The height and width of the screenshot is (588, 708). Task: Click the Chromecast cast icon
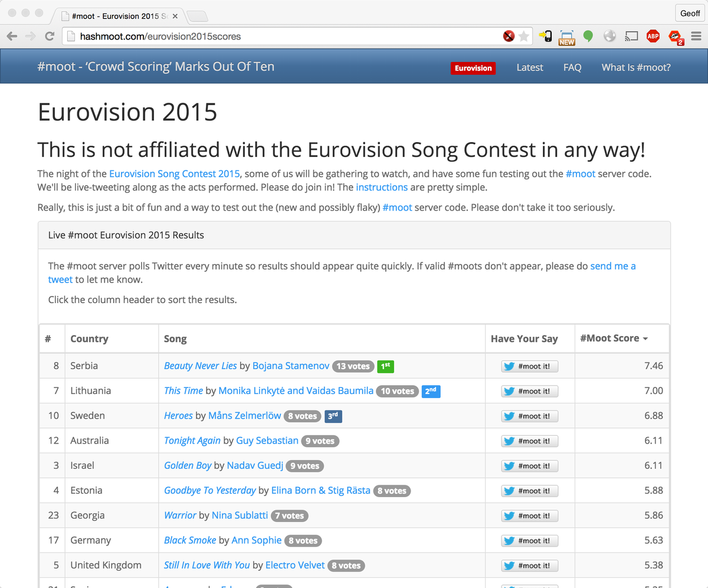coord(631,37)
